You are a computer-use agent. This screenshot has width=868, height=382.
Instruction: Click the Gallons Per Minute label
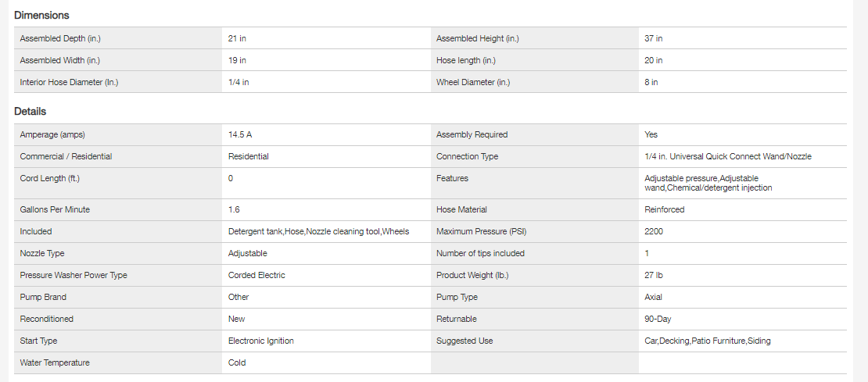pos(56,209)
